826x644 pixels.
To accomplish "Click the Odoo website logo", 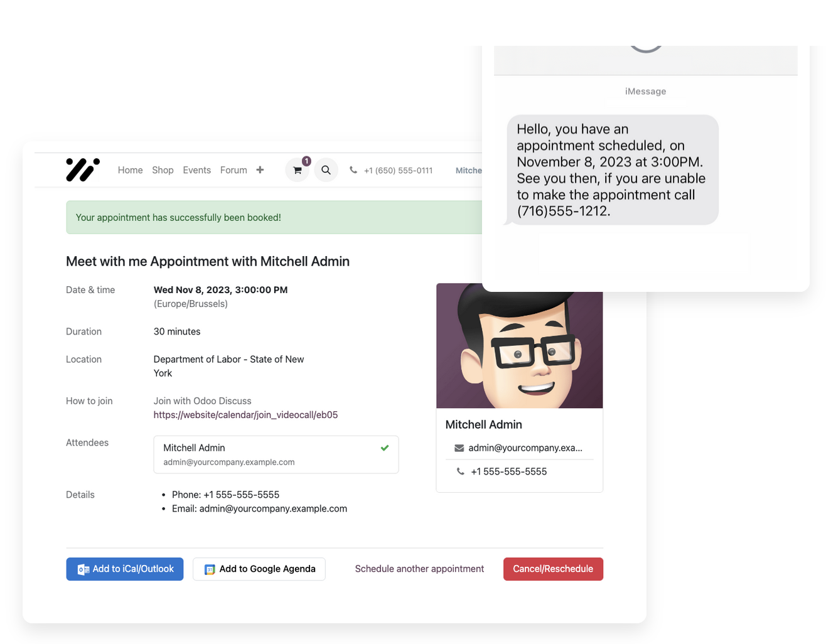I will coord(83,170).
